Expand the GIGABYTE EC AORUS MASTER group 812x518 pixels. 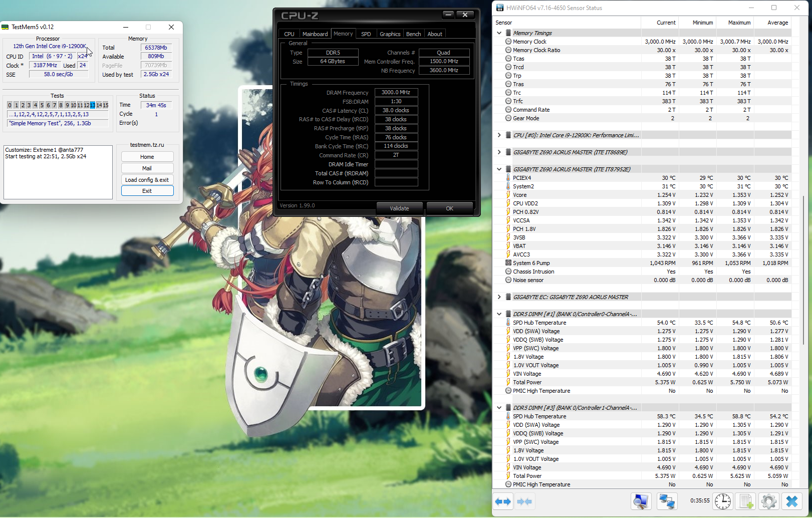pyautogui.click(x=499, y=297)
